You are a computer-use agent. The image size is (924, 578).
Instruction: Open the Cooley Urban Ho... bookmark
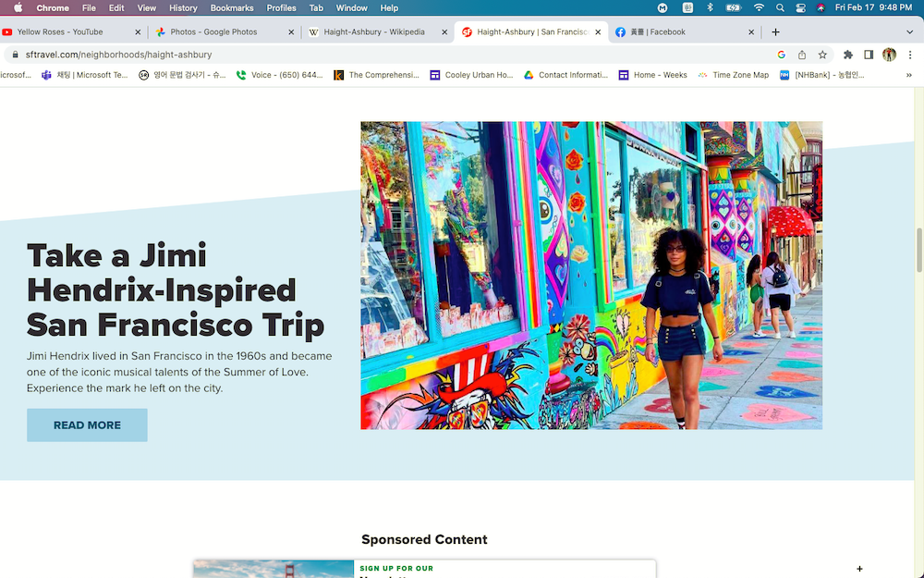pos(471,75)
